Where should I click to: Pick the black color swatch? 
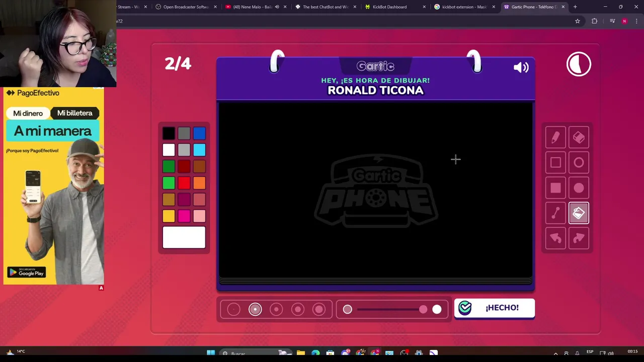tap(169, 133)
